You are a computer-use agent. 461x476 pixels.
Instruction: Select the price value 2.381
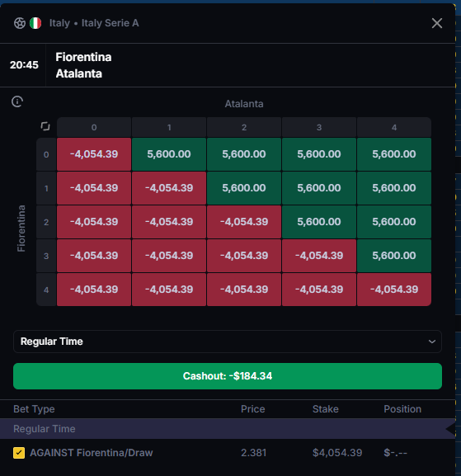(x=253, y=453)
